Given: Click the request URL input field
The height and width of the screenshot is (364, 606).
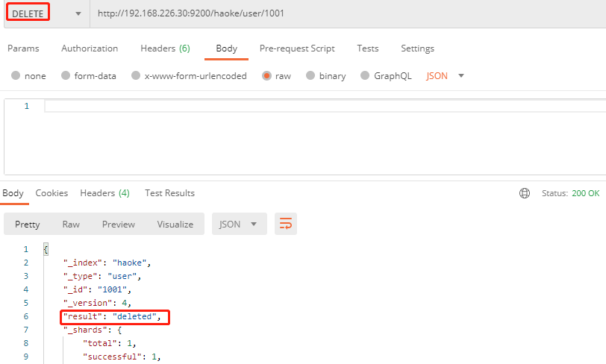Looking at the screenshot, I should [348, 13].
